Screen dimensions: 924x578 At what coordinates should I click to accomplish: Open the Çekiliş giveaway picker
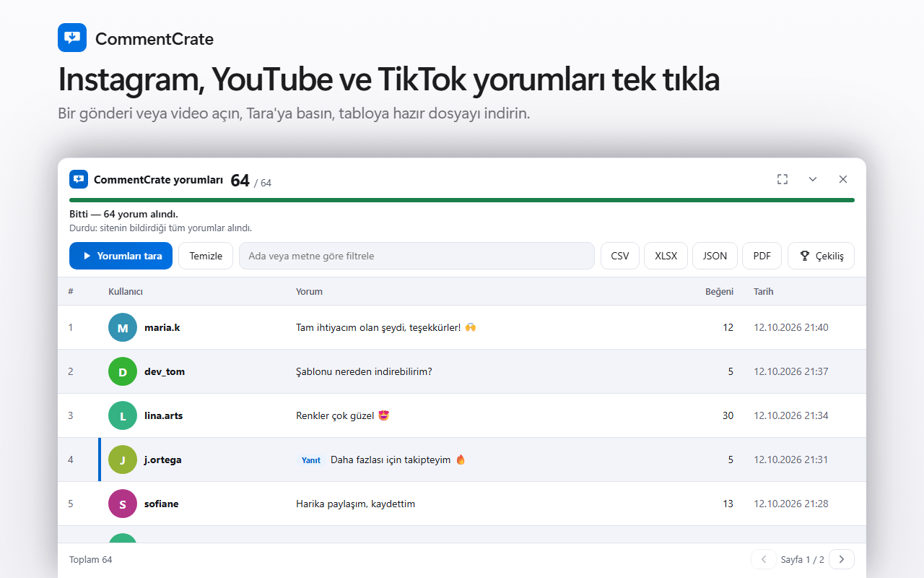(x=821, y=256)
